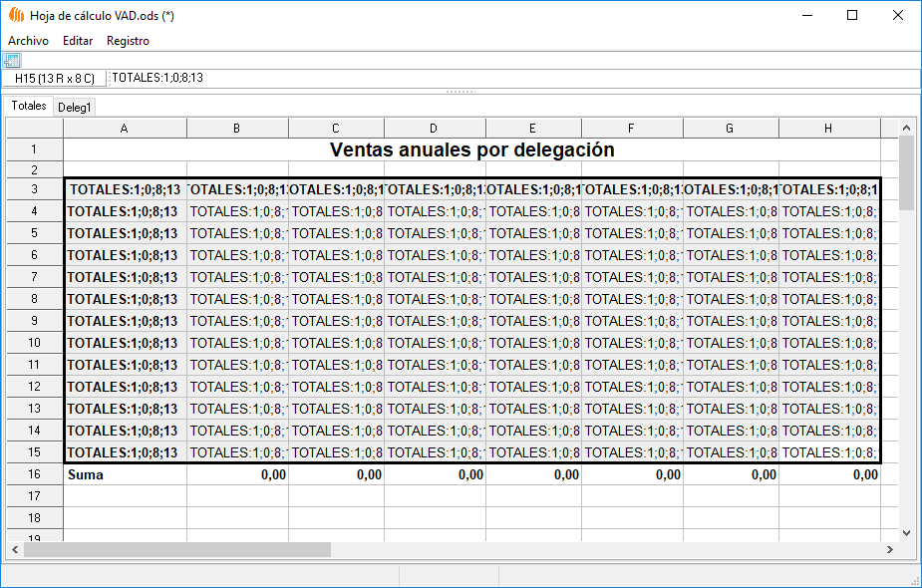Open the Archivo menu

(28, 41)
